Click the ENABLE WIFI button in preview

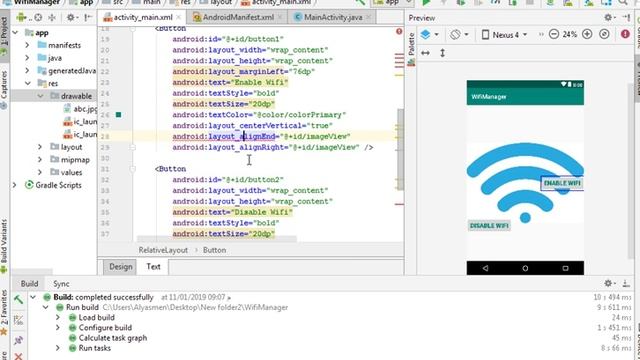(562, 183)
